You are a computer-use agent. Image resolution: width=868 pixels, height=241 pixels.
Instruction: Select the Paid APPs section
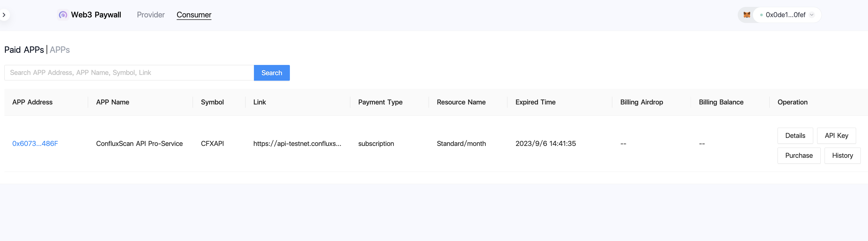(24, 50)
